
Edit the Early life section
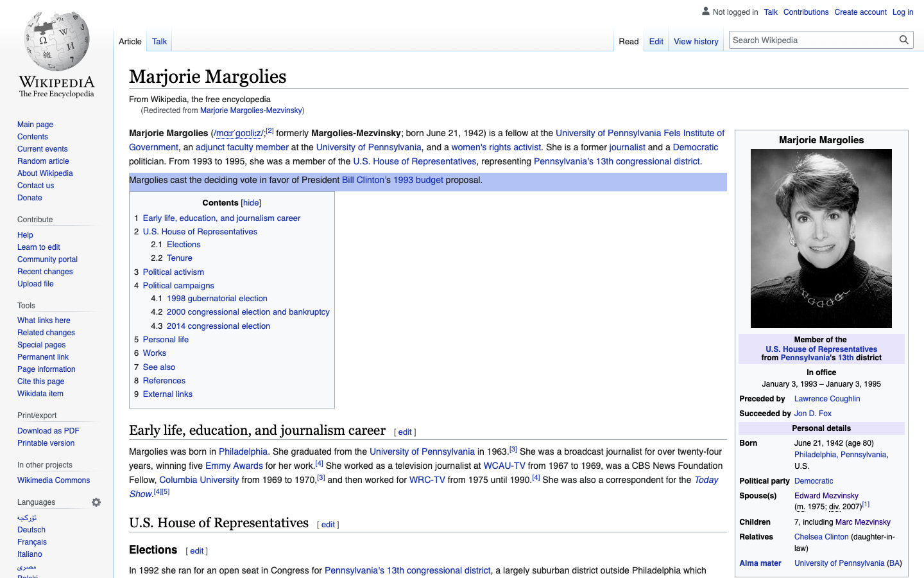pos(405,432)
